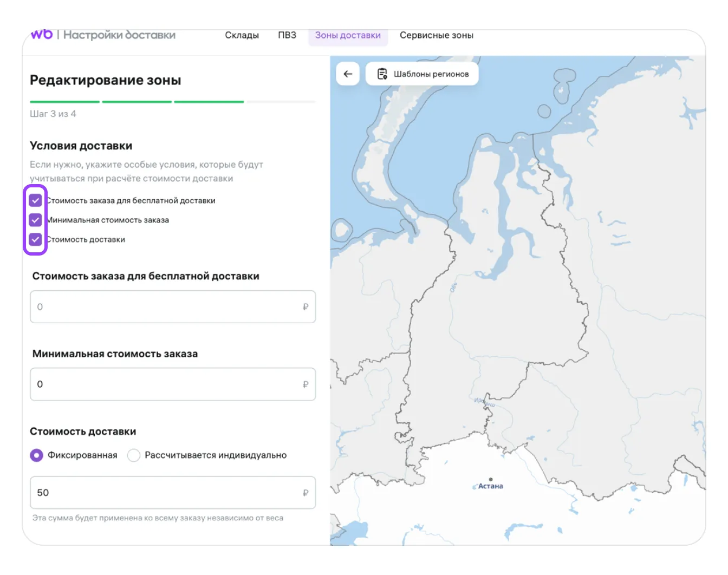Select the Зоны доставки tab
Viewport: 728px width, 575px height.
pos(348,36)
